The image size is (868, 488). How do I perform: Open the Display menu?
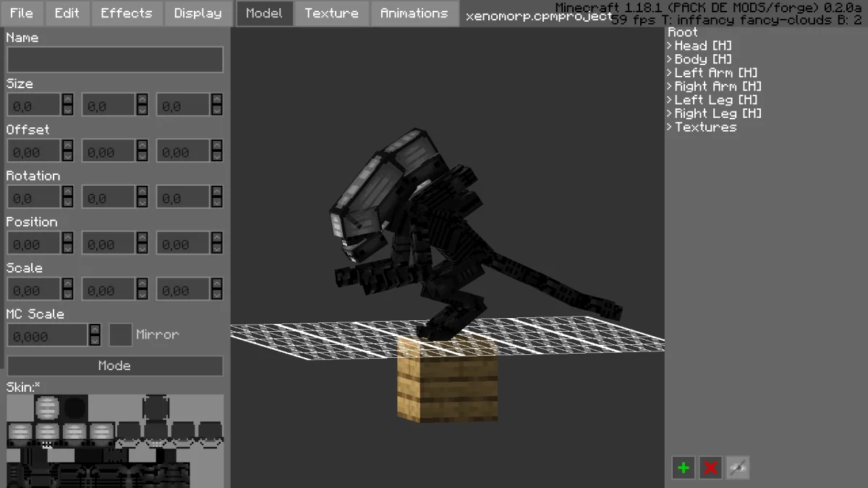tap(198, 13)
